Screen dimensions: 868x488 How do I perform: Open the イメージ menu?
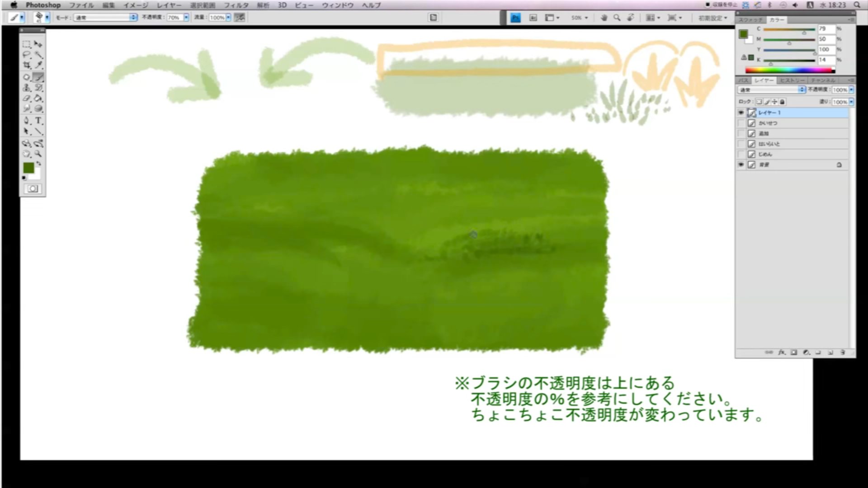pos(136,5)
